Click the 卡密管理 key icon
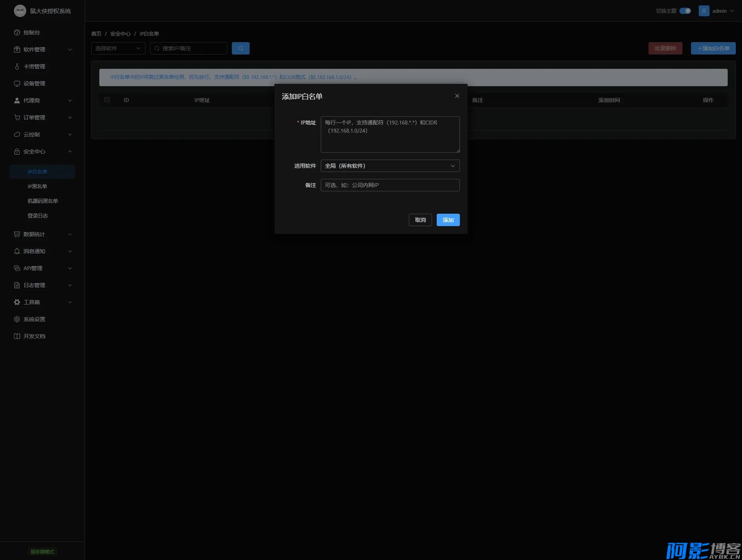 (17, 66)
